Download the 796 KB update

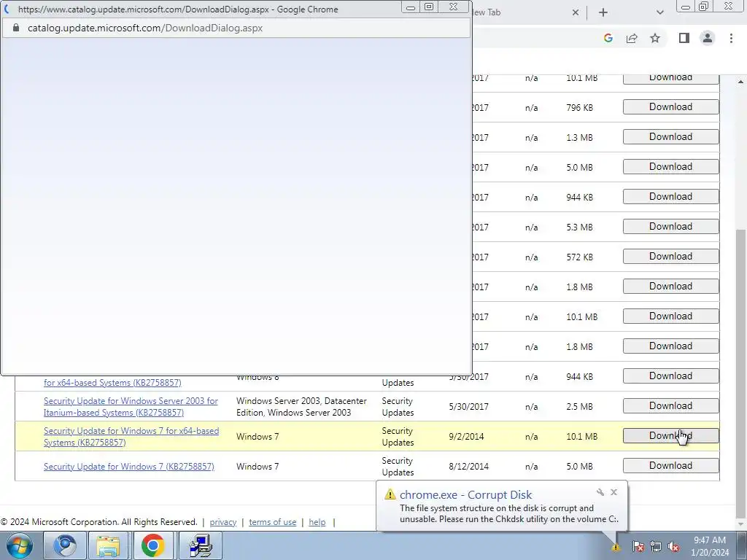(x=671, y=107)
